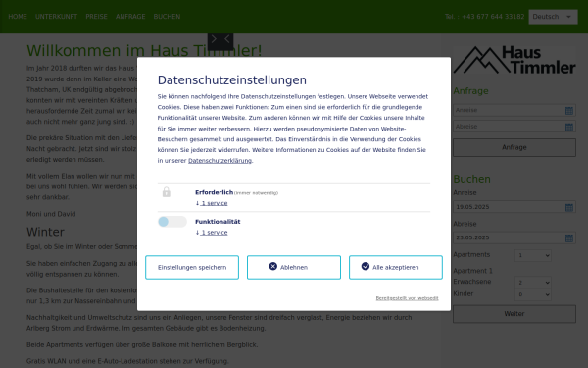Screen dimensions: 588x368
Task: Click the Haus Timmler logo
Action: click(514, 60)
